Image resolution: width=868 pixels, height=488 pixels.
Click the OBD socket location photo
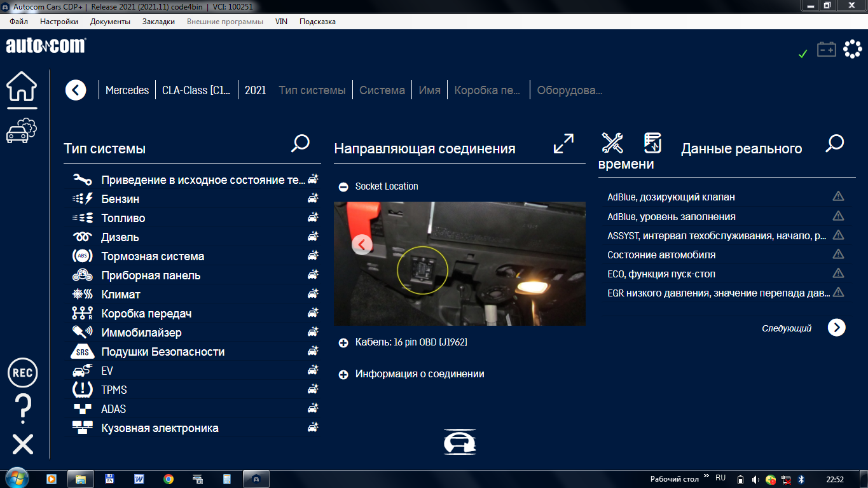460,263
